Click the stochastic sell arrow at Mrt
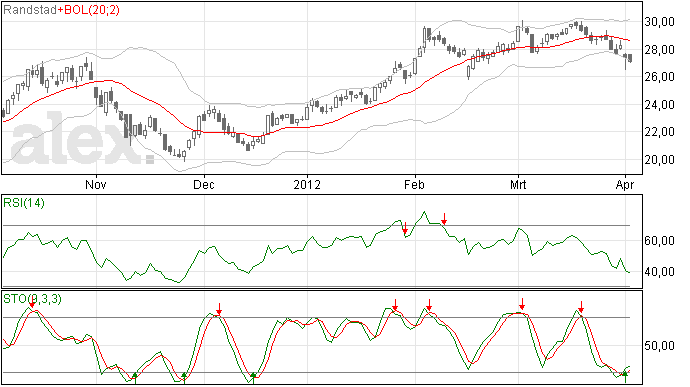The height and width of the screenshot is (387, 690). pyautogui.click(x=522, y=304)
